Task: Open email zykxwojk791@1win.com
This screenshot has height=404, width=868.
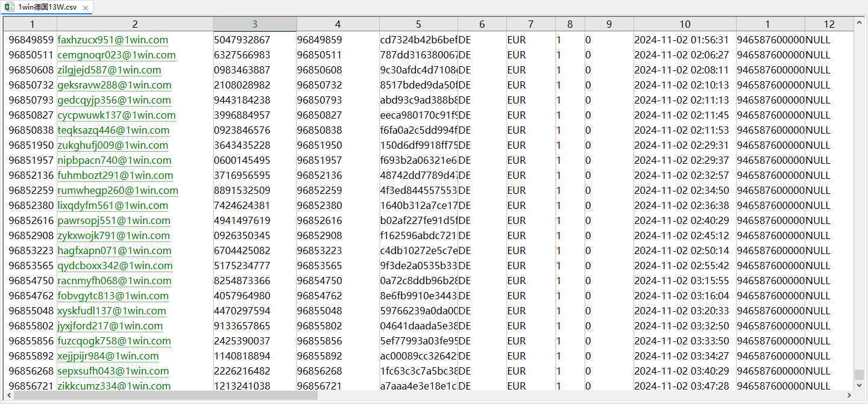Action: pos(114,235)
